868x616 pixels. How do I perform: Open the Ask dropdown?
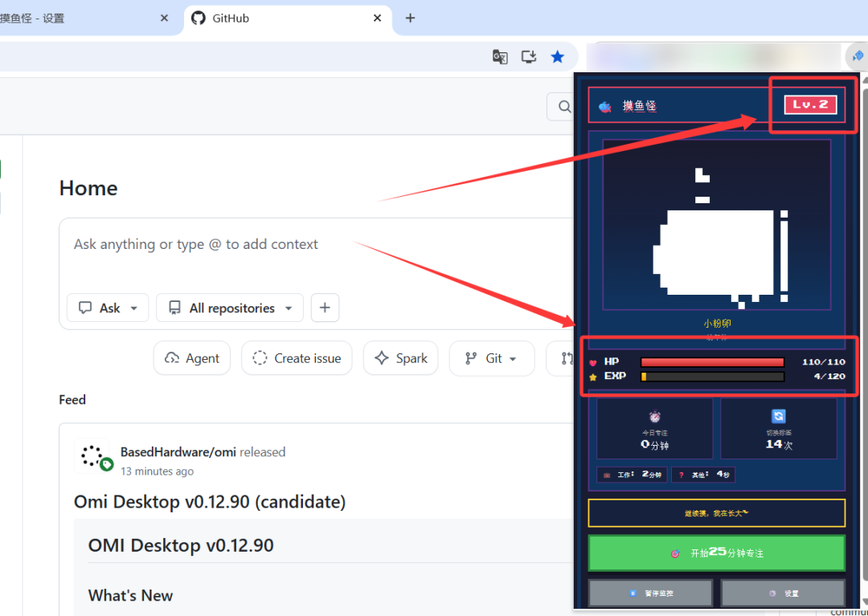click(x=108, y=308)
